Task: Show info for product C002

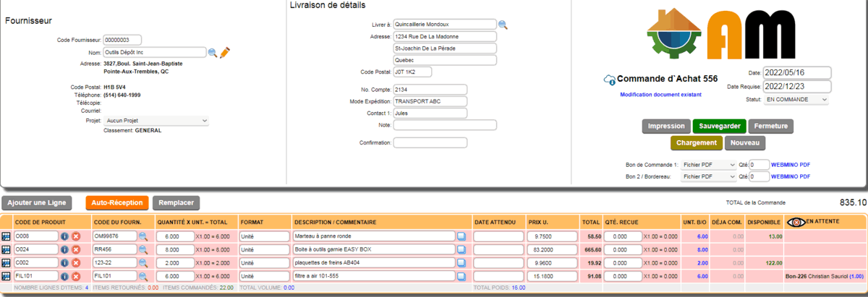Action: coord(64,262)
